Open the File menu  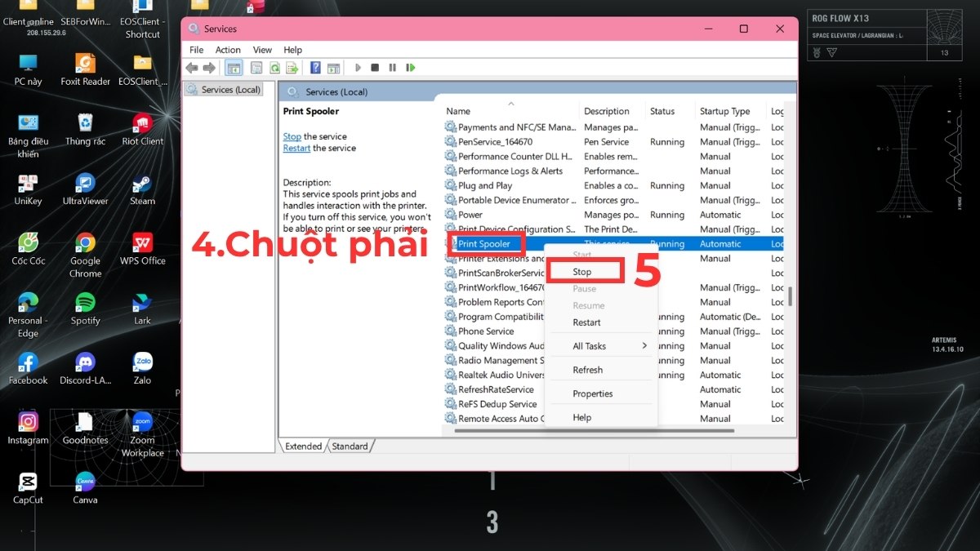click(196, 50)
